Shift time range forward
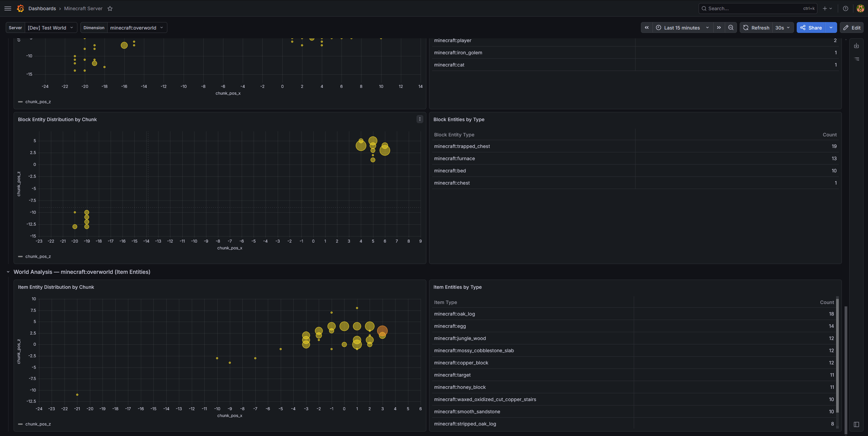This screenshot has height=436, width=868. point(719,27)
